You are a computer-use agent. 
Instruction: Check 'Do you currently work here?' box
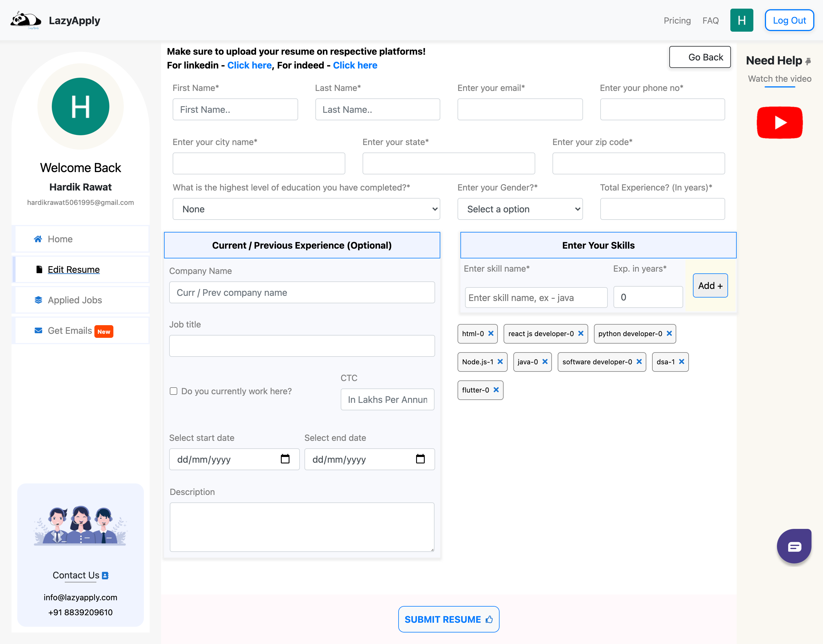[x=174, y=391]
